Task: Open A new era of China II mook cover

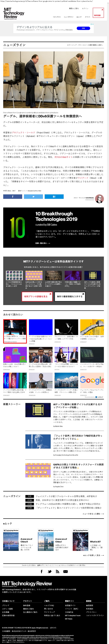Action: (11, 540)
